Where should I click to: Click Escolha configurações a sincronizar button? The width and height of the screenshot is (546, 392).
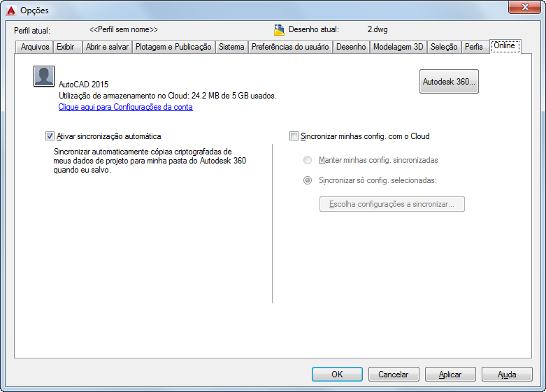pyautogui.click(x=391, y=204)
